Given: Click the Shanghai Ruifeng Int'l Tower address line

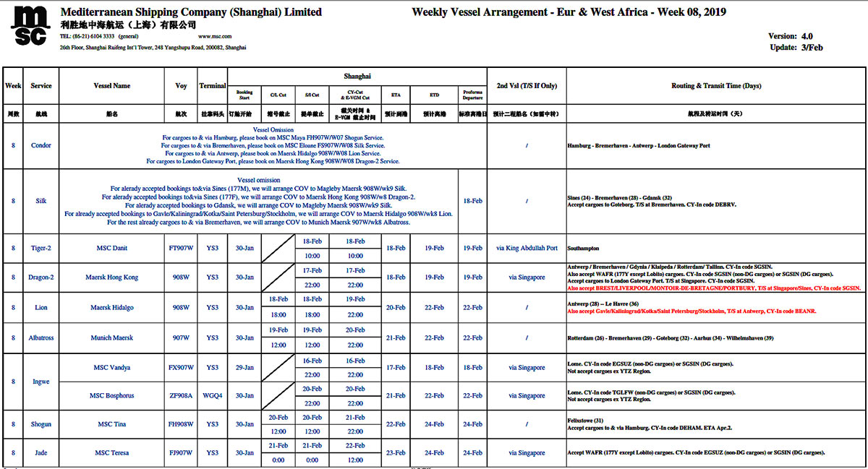Looking at the screenshot, I should [x=153, y=48].
